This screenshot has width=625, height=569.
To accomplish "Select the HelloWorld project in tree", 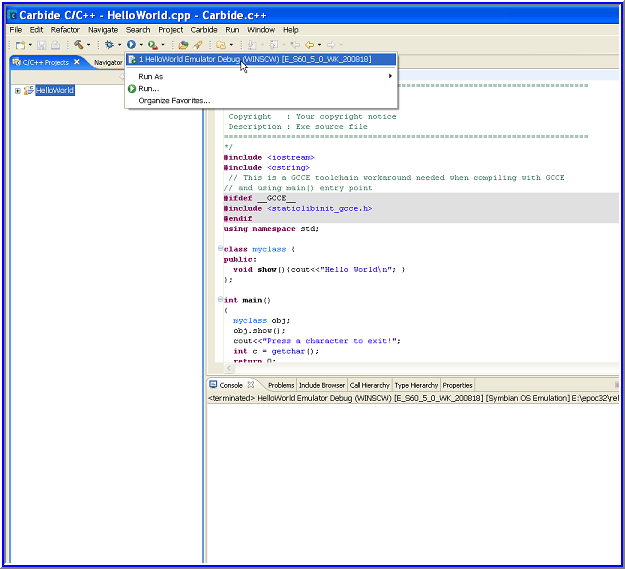I will tap(55, 91).
